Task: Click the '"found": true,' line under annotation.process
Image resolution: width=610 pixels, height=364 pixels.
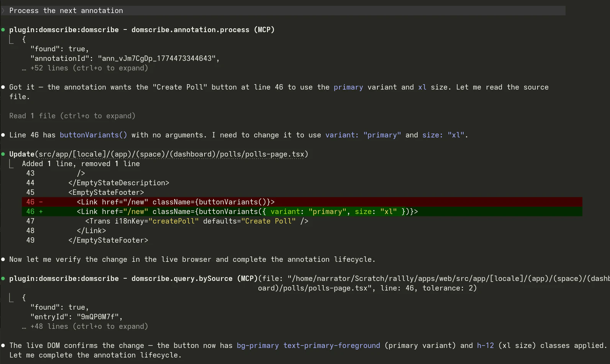Action: [x=60, y=49]
